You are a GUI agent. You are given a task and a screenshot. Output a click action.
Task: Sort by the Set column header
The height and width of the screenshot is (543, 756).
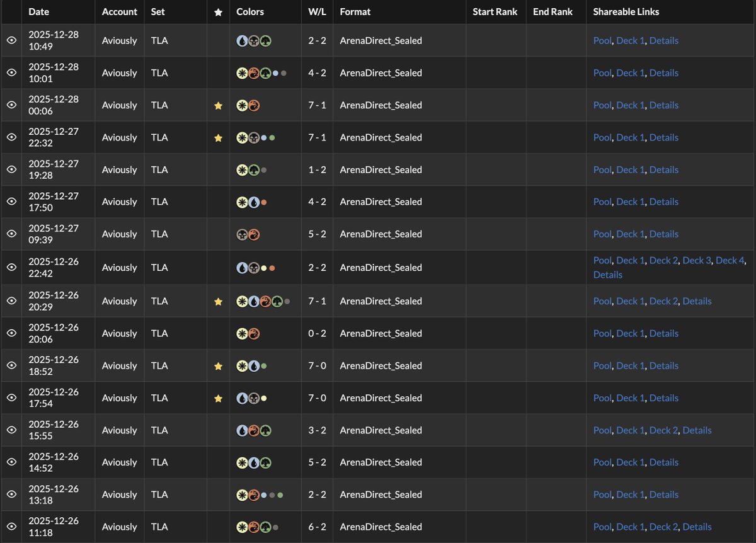coord(157,12)
